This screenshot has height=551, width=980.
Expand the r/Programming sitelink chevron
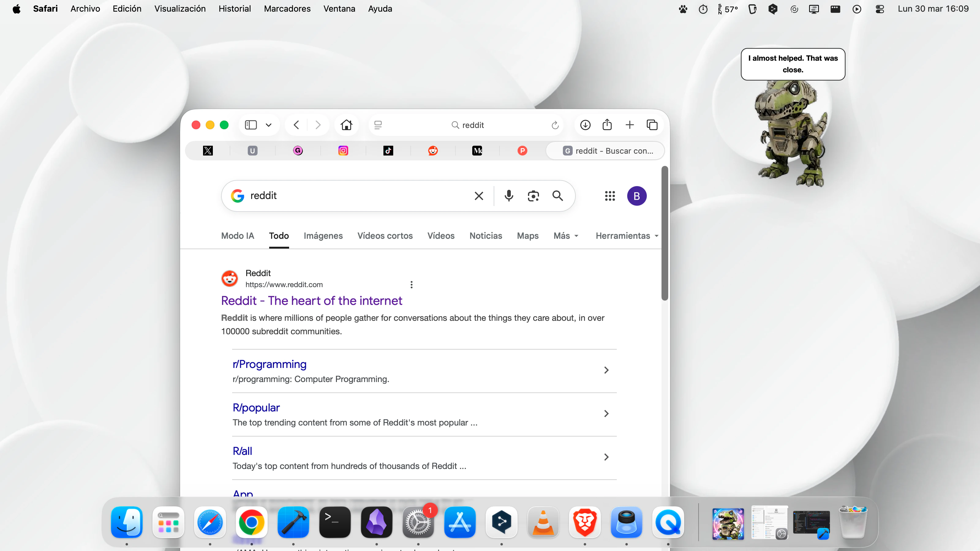click(x=606, y=370)
